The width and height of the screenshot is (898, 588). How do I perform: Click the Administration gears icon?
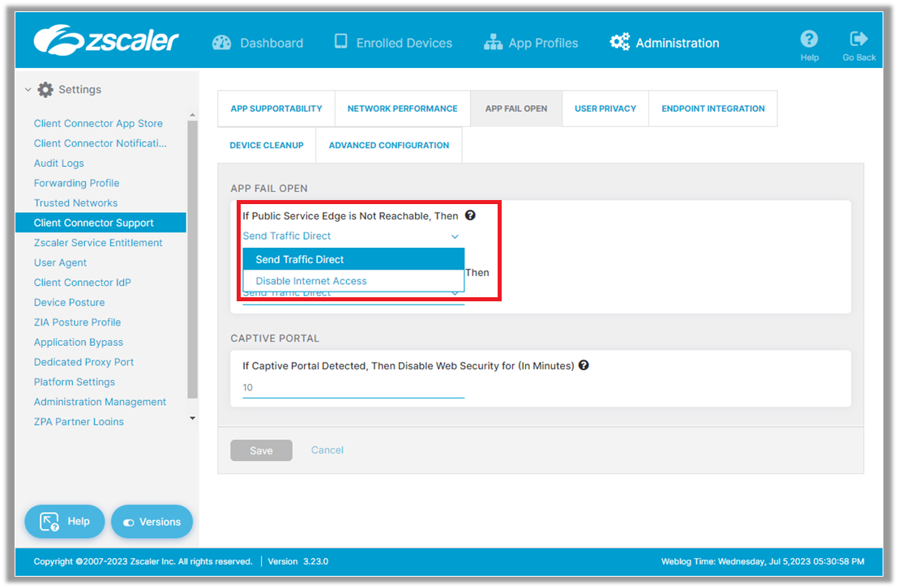point(620,42)
